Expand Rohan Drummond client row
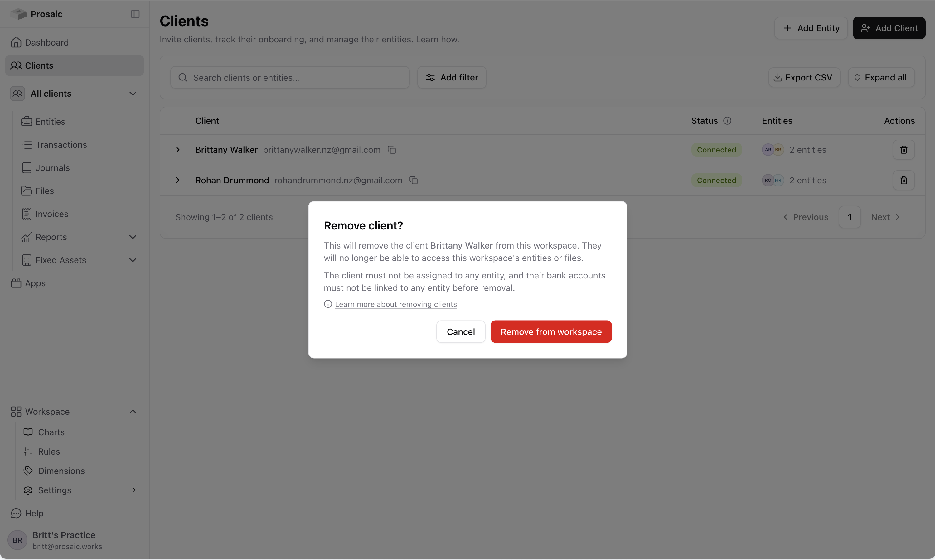The width and height of the screenshot is (935, 560). click(177, 180)
